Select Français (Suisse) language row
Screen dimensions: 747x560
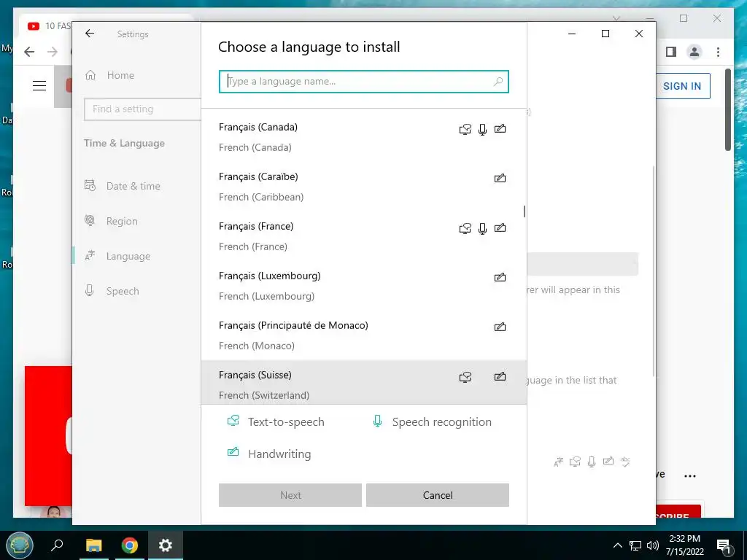(364, 382)
